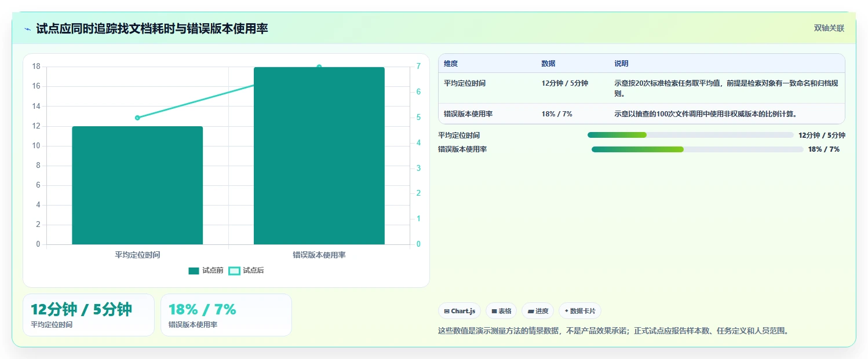Click the x-axis label 平均定位时间 under the chart
The image size is (868, 359).
137,255
